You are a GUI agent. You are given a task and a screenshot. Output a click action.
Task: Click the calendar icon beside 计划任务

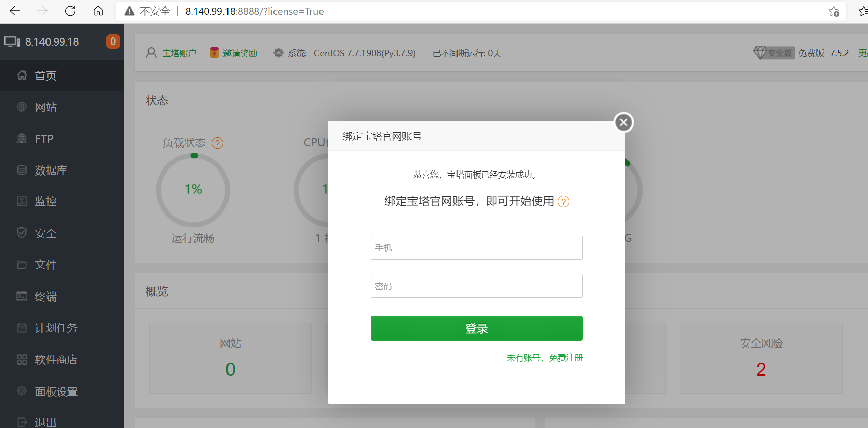(22, 328)
